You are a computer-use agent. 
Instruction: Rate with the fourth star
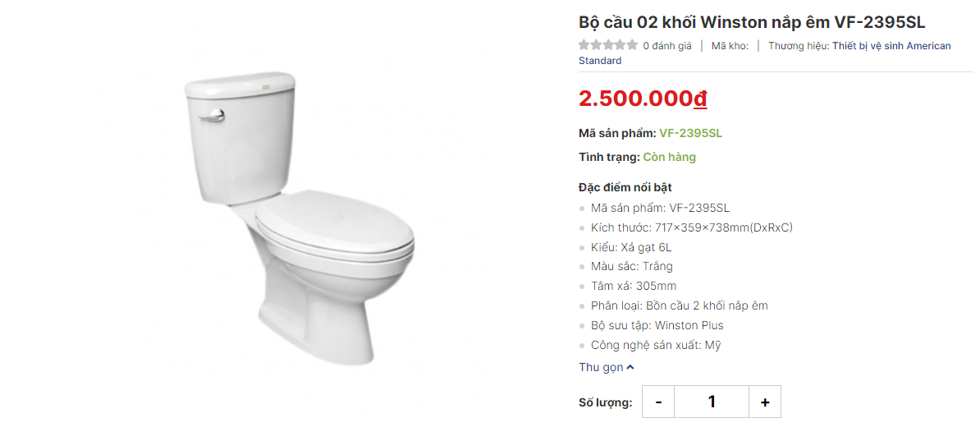[620, 45]
